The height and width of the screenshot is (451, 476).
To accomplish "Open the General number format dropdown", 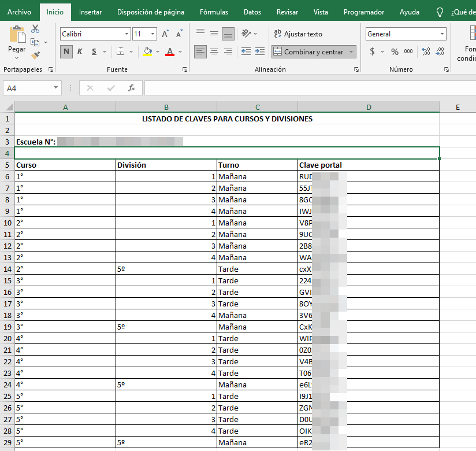I will pos(442,34).
